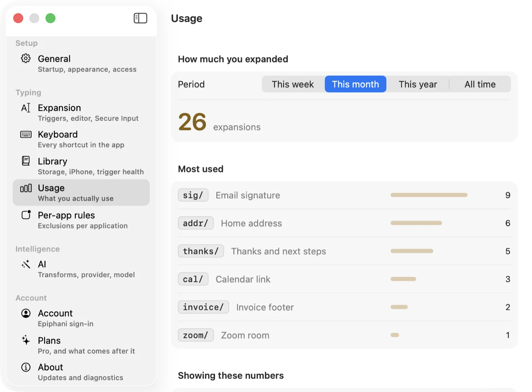Click "Invoice footer" snippet name
The width and height of the screenshot is (532, 392).
[x=265, y=307]
